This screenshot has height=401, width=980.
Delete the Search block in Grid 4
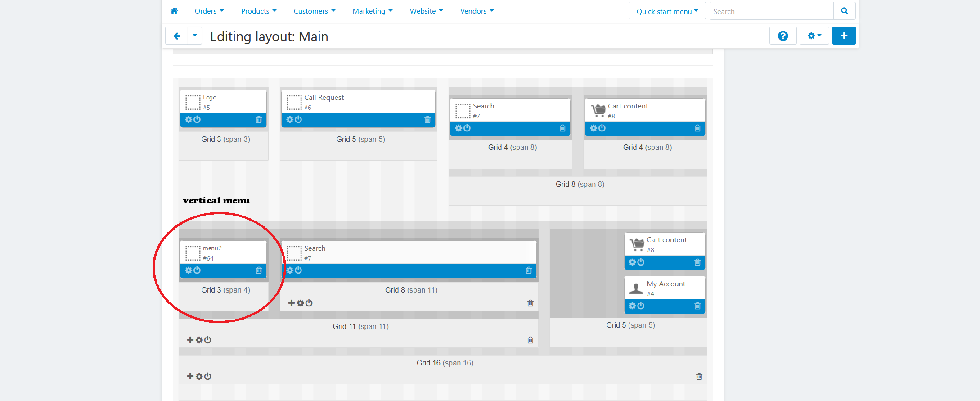562,128
